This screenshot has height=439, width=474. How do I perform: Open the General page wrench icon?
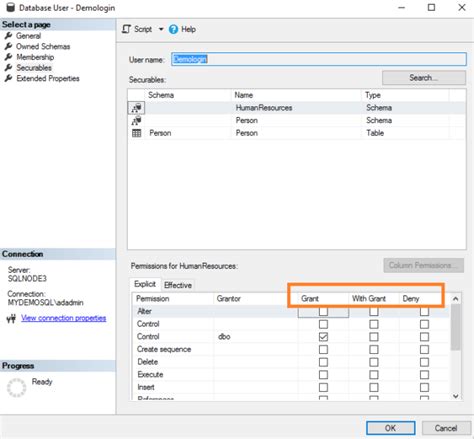pos(9,36)
